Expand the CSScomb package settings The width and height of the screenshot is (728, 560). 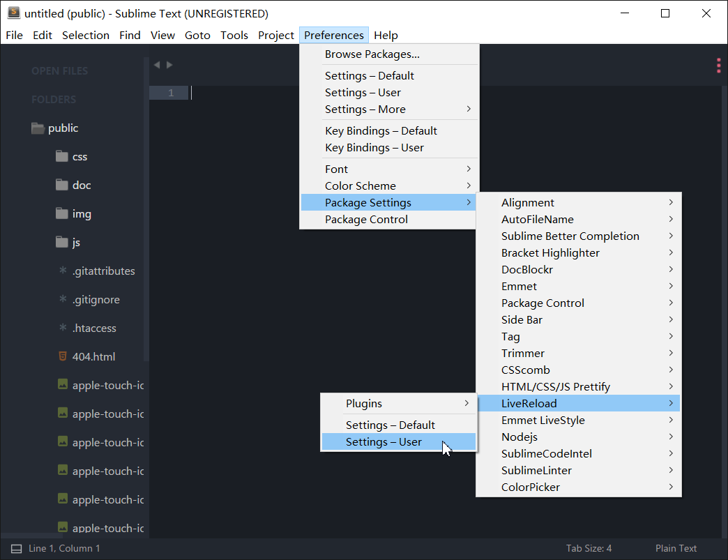pos(579,370)
